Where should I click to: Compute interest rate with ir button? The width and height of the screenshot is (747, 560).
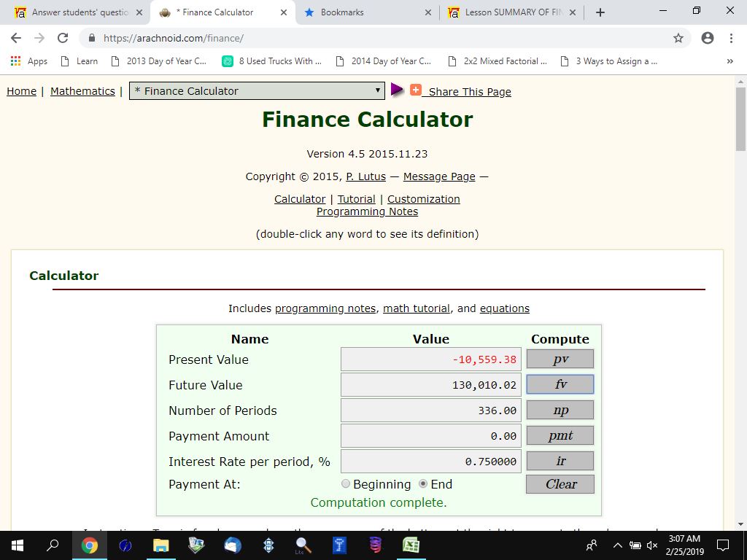[x=560, y=461]
